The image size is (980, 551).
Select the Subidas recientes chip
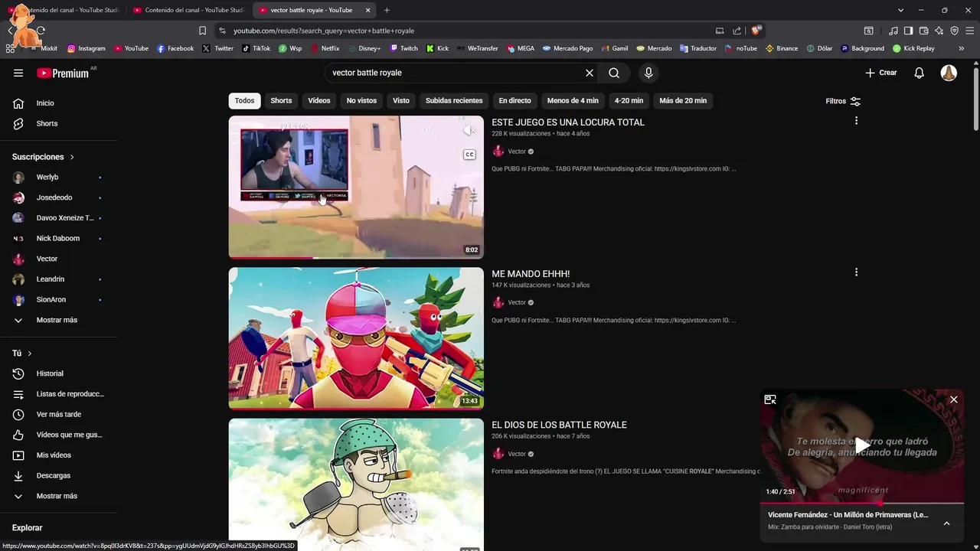click(x=454, y=100)
